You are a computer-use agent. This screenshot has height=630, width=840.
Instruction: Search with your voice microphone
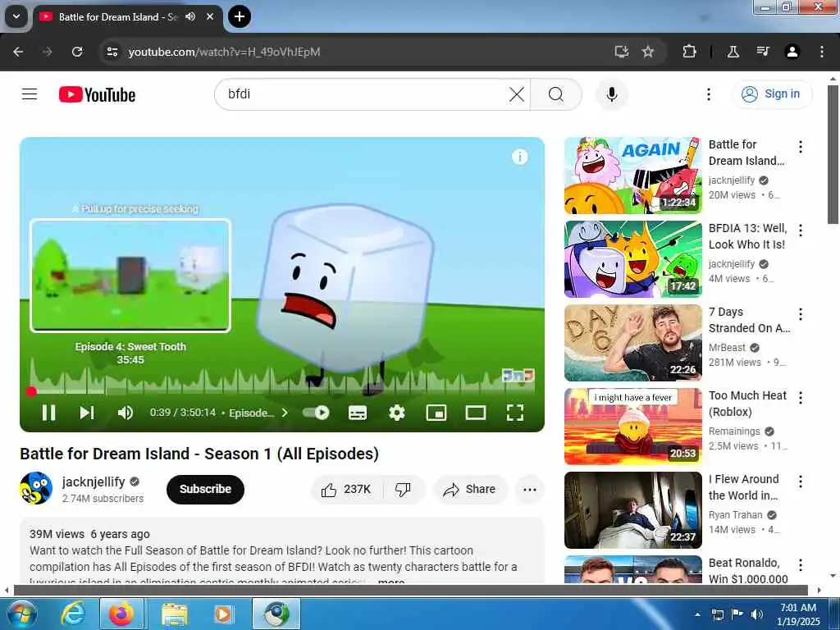(612, 94)
